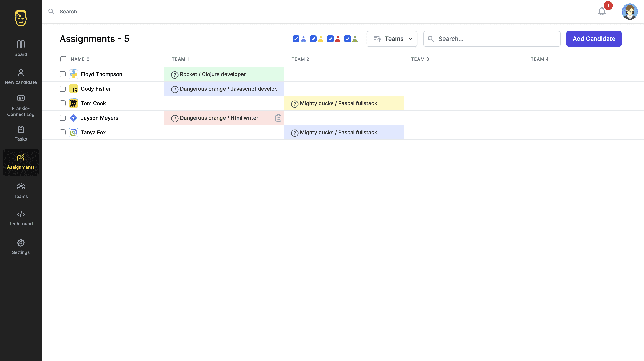
Task: Click Jayson Meyers' diamond icon
Action: 73,118
